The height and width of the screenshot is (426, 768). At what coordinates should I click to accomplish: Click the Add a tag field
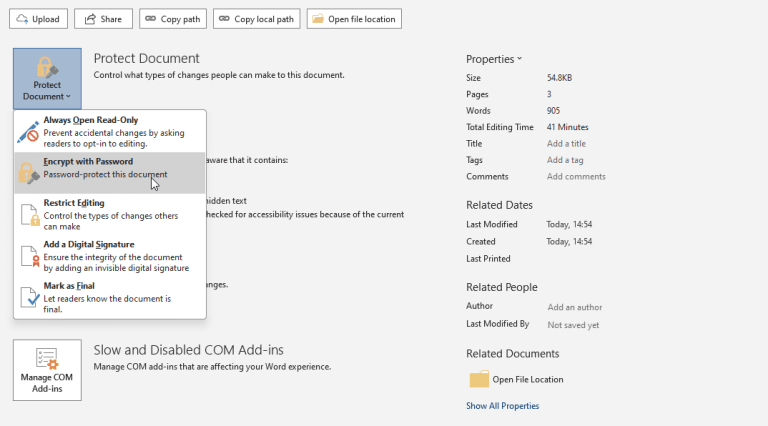565,160
